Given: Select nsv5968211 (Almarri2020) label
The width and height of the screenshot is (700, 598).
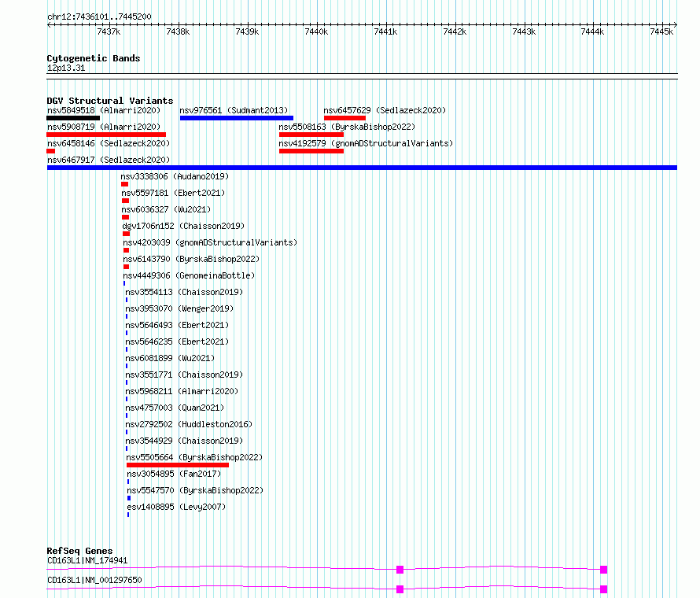Looking at the screenshot, I should [182, 391].
